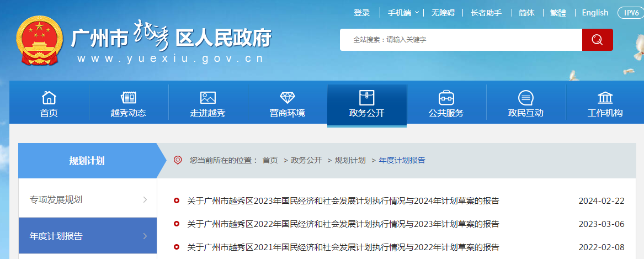Viewport: 644px width, 259px height.
Task: Open the 2021年 execution and 2022年 plan report
Action: 343,247
